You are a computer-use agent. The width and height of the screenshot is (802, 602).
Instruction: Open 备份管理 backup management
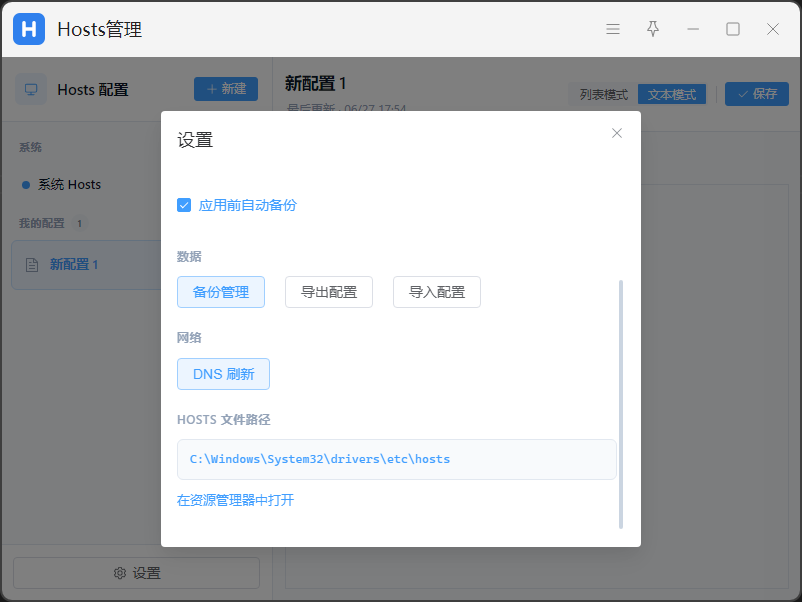coord(221,292)
